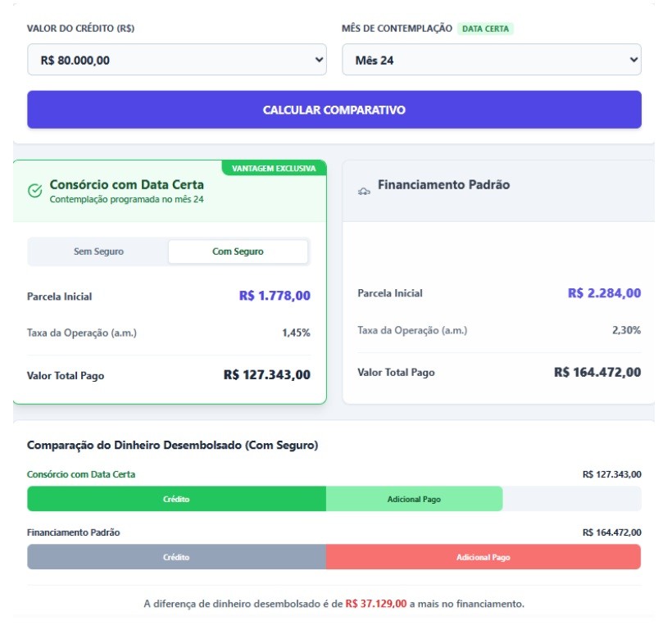Click the Vantagem Exclusiva badge
672x625 pixels.
click(274, 168)
